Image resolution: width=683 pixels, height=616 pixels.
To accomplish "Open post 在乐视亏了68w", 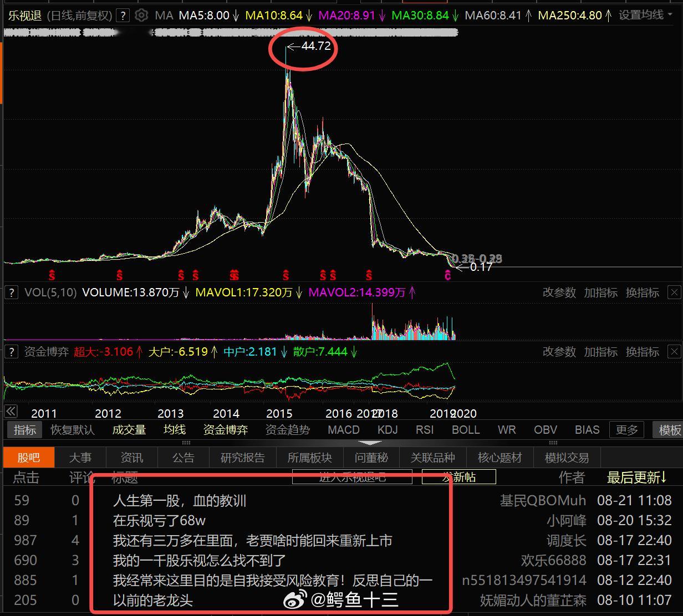I will click(x=159, y=521).
